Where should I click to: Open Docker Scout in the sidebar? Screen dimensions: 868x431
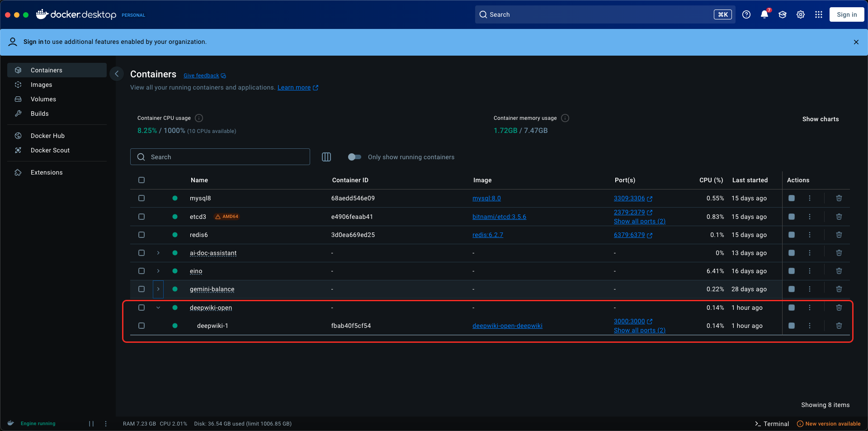(57, 150)
